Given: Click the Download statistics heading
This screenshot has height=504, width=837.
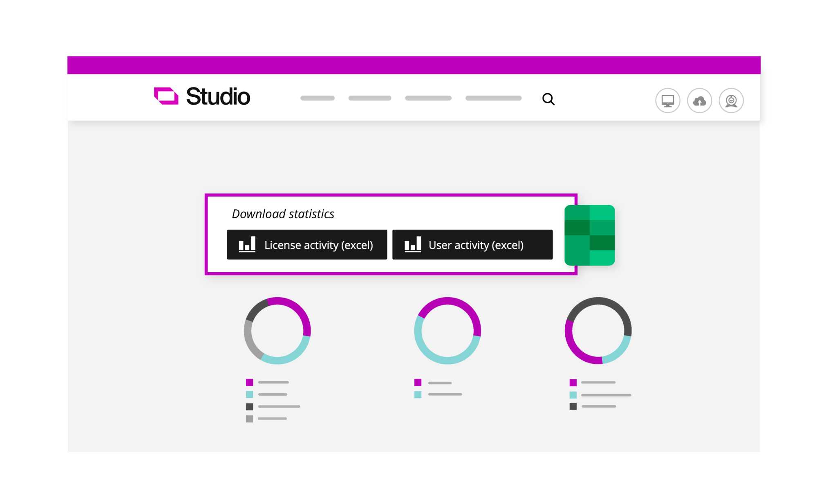Looking at the screenshot, I should pyautogui.click(x=283, y=214).
